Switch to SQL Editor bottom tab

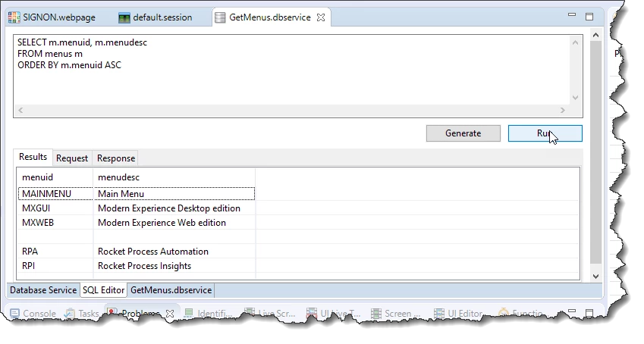click(103, 290)
